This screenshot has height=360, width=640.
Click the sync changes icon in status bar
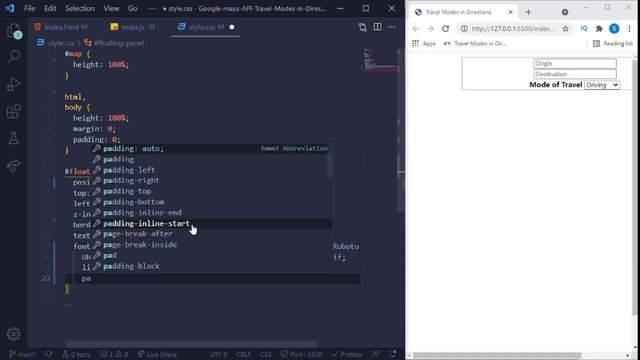pyautogui.click(x=49, y=354)
